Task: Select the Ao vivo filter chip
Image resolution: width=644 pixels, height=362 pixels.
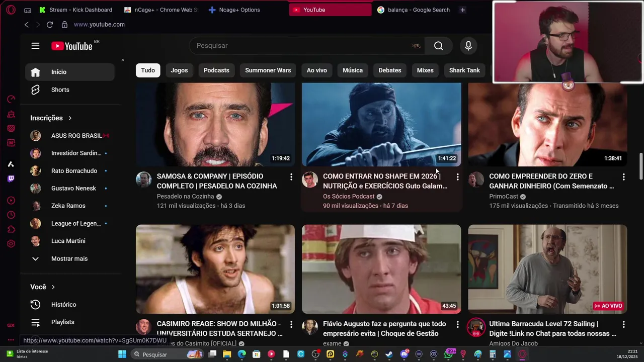Action: pyautogui.click(x=317, y=70)
